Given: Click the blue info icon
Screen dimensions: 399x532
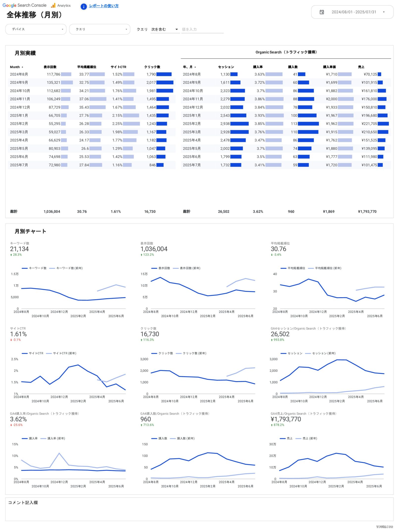Looking at the screenshot, I should click(84, 6).
